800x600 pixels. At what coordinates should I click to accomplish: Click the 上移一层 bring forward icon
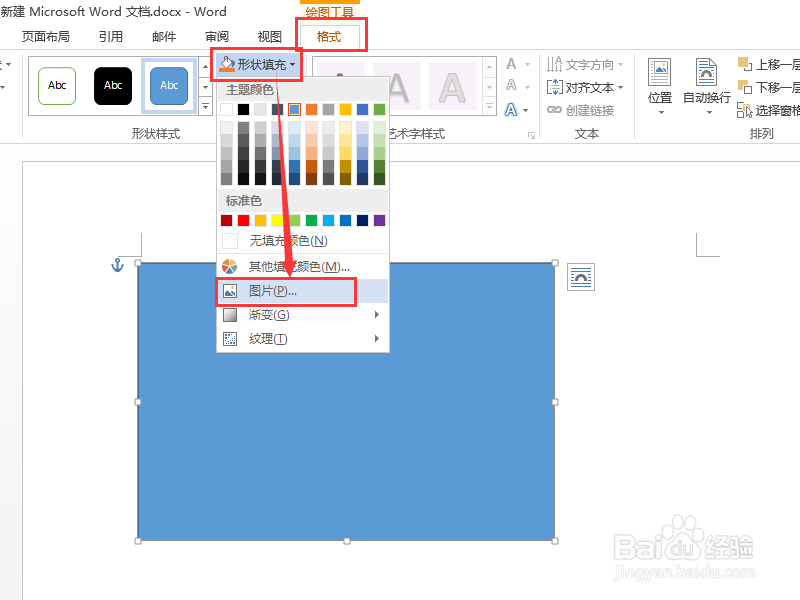[746, 63]
